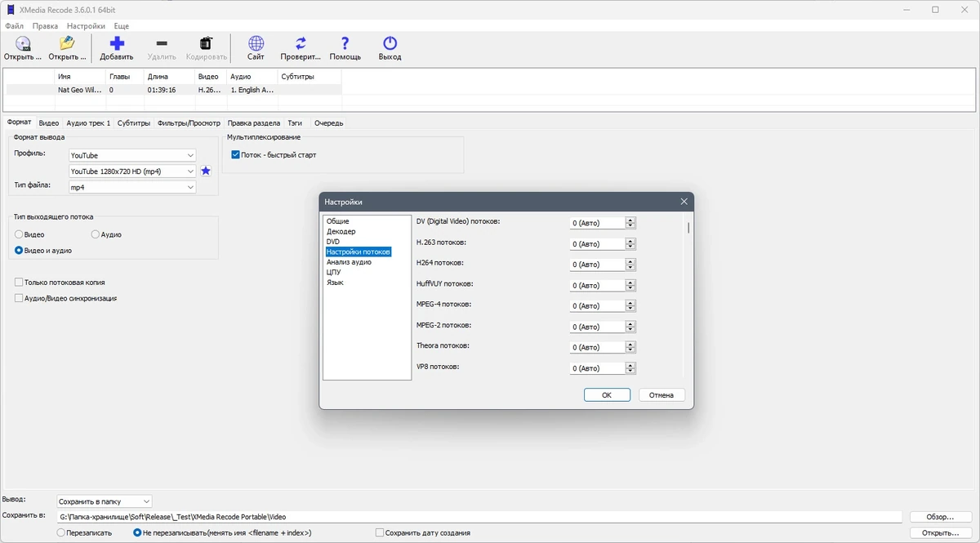The width and height of the screenshot is (980, 543).
Task: Click the H264 потоков value field
Action: (597, 265)
